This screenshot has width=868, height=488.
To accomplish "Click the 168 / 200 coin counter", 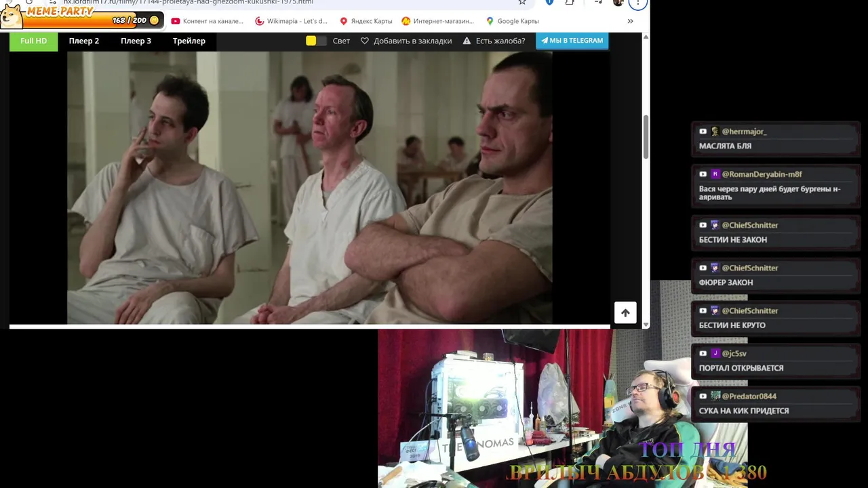I will coord(136,20).
